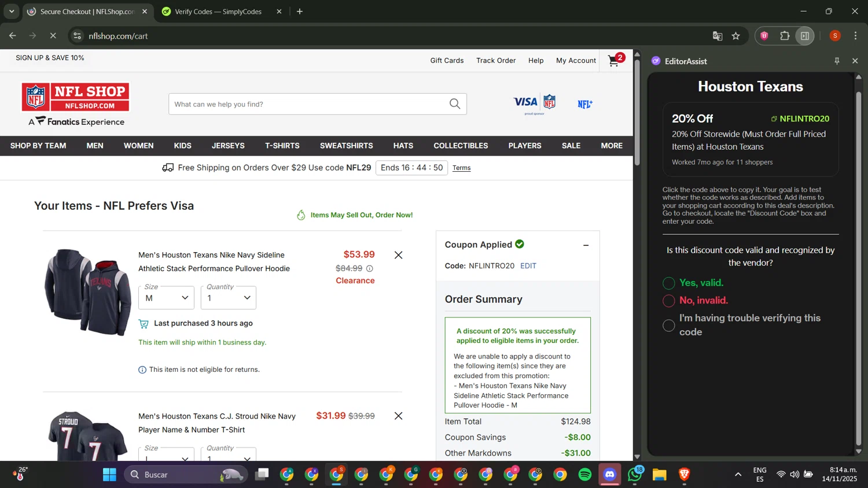The width and height of the screenshot is (868, 488).
Task: Remove the C.J. Stroud T-Shirt with its X icon
Action: pos(398,416)
